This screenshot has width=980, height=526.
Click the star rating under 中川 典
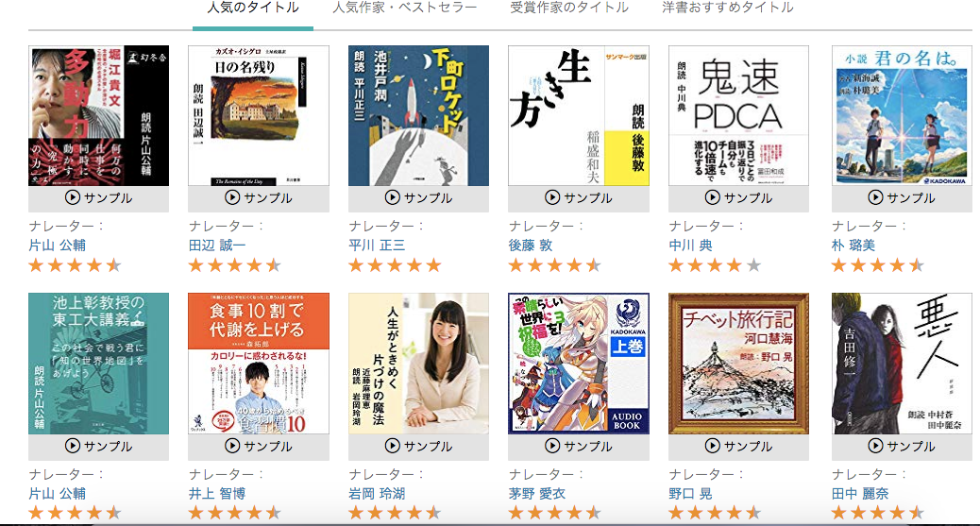[x=715, y=265]
